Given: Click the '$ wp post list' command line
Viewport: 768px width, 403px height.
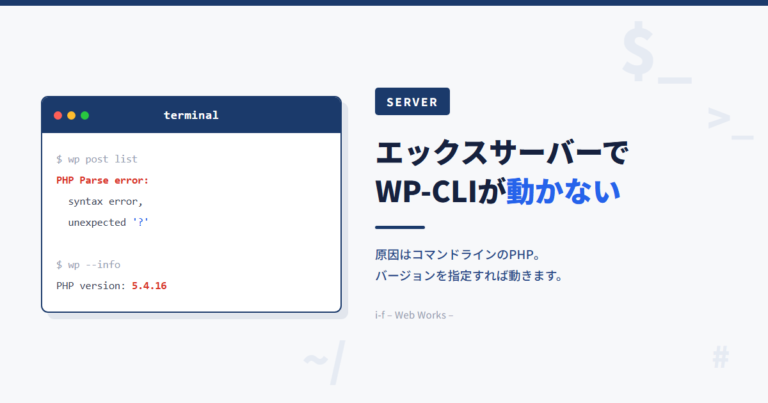Looking at the screenshot, I should pos(97,159).
